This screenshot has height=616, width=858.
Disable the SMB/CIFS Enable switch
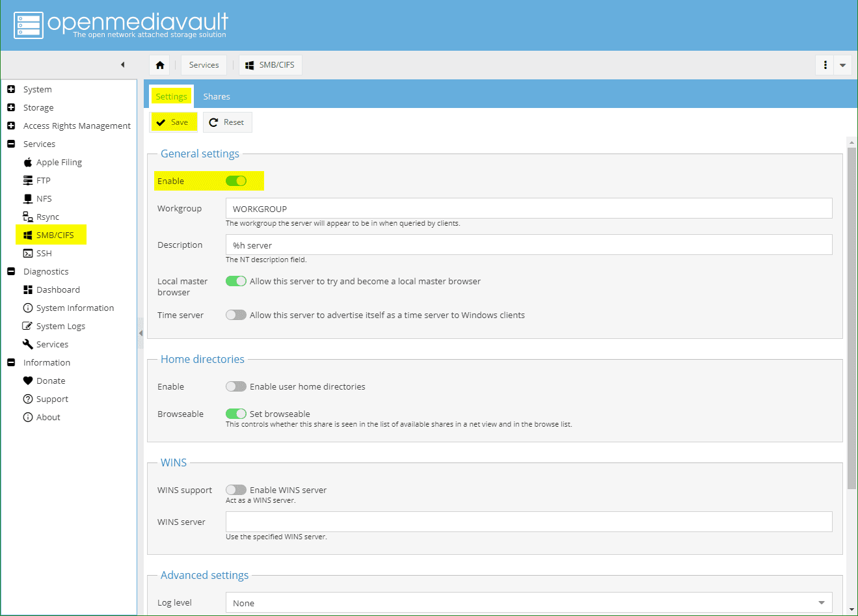(x=236, y=181)
